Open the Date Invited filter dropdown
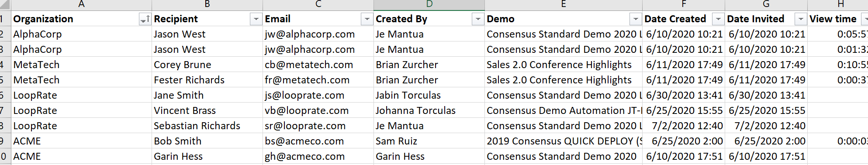The height and width of the screenshot is (165, 868). click(x=801, y=19)
